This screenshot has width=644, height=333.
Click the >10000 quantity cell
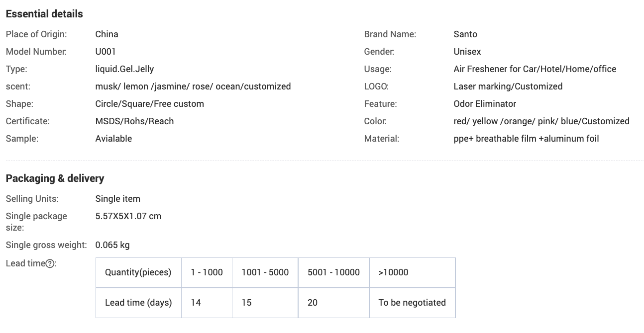point(393,272)
